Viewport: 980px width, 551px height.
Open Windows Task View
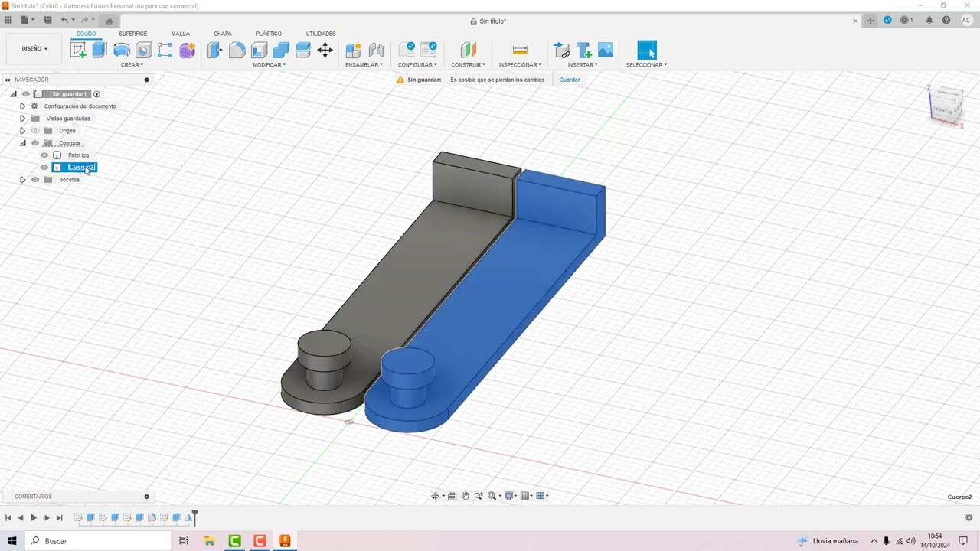point(184,541)
